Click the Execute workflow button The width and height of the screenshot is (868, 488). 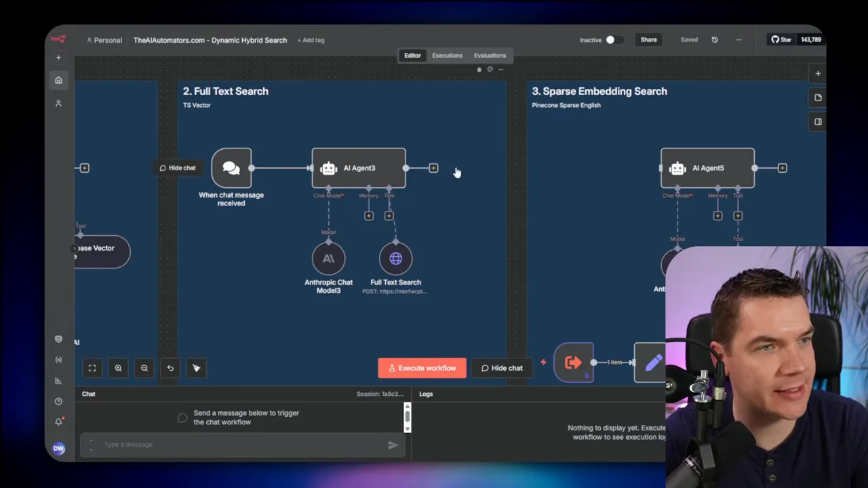click(422, 368)
